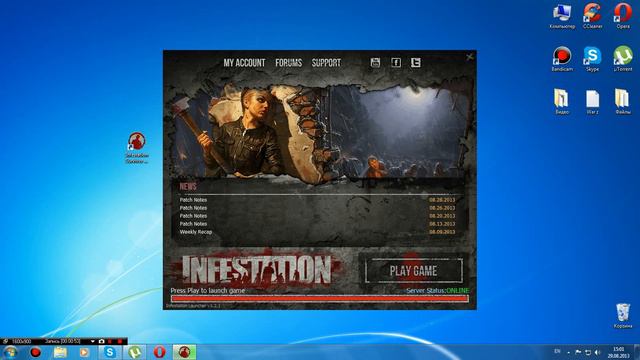640x360 pixels.
Task: Click the INFESTATION logo in launcher
Action: point(256,270)
